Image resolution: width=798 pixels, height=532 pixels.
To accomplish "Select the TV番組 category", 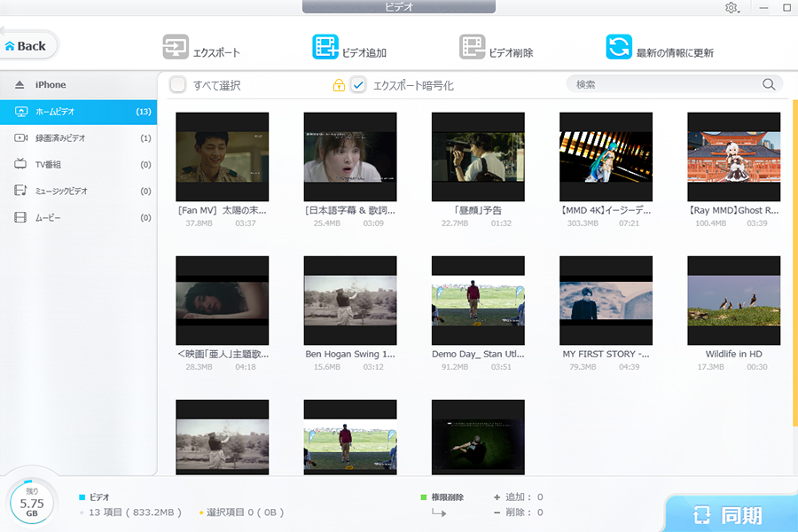I will [x=78, y=164].
